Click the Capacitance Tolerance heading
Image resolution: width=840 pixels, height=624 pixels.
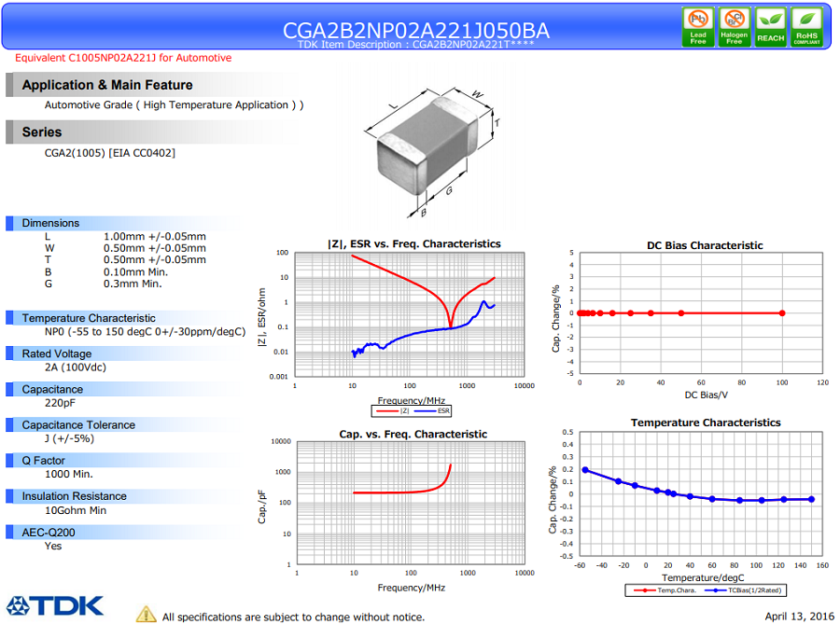[78, 425]
